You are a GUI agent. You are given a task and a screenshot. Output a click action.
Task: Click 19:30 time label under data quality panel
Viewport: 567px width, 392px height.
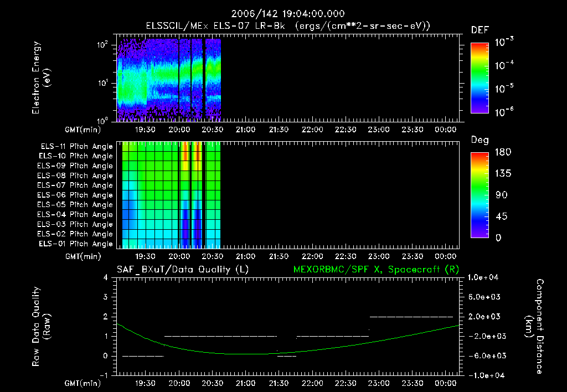[x=146, y=383]
